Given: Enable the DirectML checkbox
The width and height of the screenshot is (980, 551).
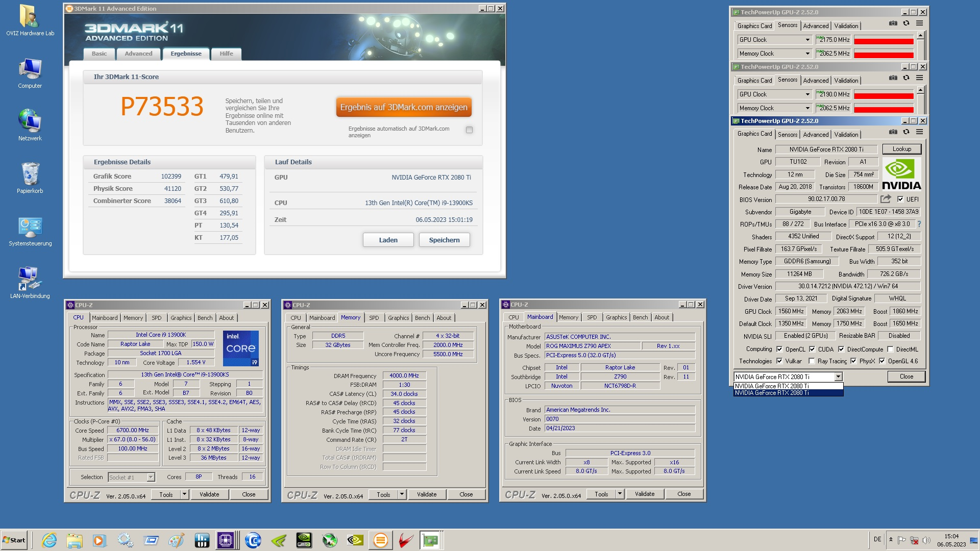Looking at the screenshot, I should click(x=890, y=349).
